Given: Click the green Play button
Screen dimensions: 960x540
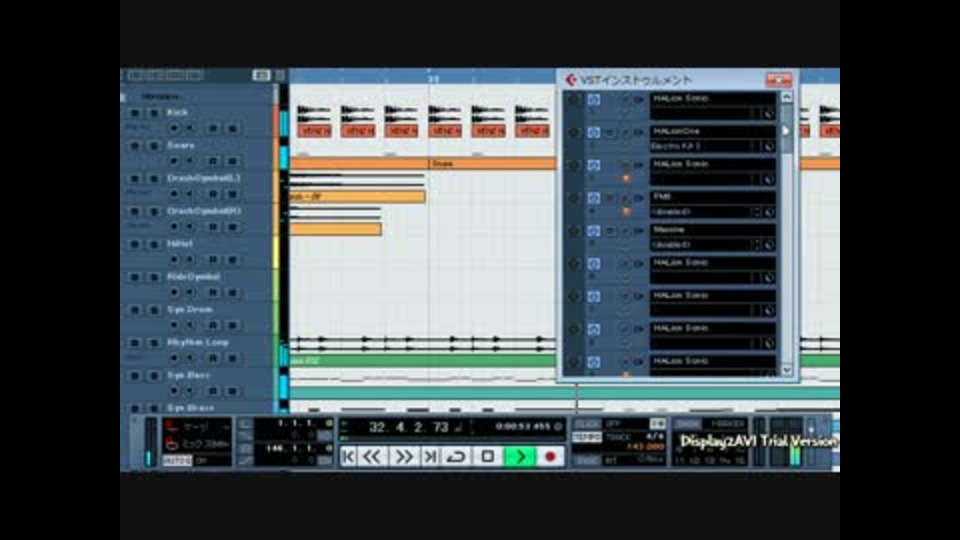Looking at the screenshot, I should point(520,457).
